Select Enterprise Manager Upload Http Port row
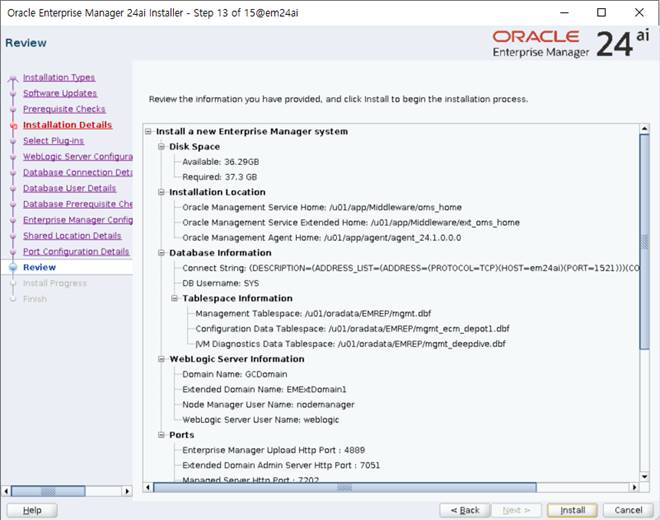The height and width of the screenshot is (520, 660). click(x=274, y=450)
